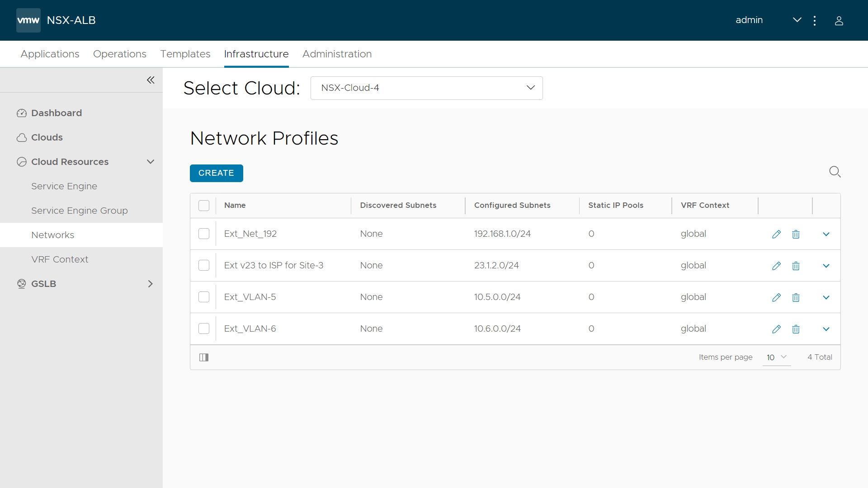The image size is (868, 488).
Task: Open the Select Cloud dropdown showing NSX-Cloud-4
Action: tap(426, 88)
